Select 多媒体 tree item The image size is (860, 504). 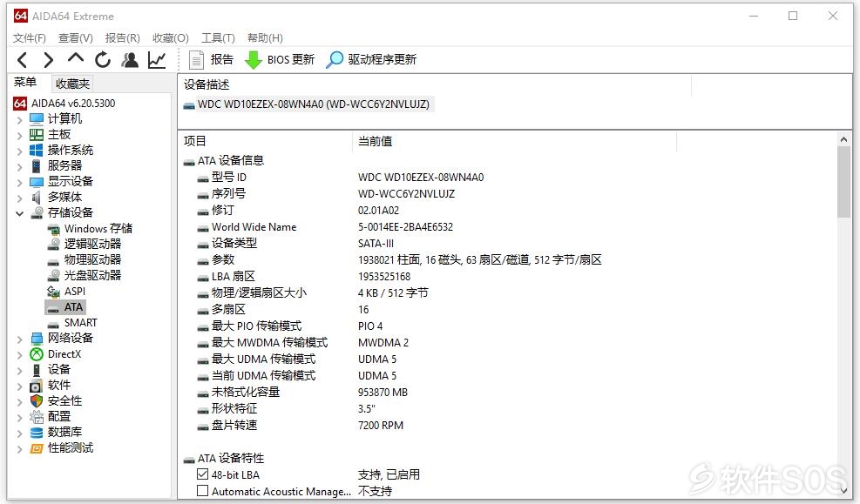coord(64,197)
